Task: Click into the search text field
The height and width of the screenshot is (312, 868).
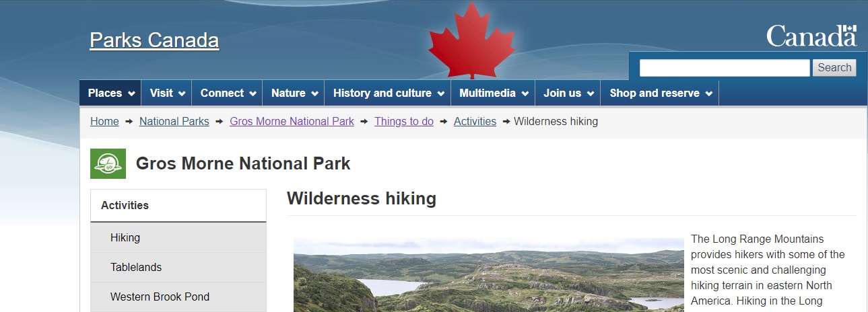Action: (x=724, y=68)
